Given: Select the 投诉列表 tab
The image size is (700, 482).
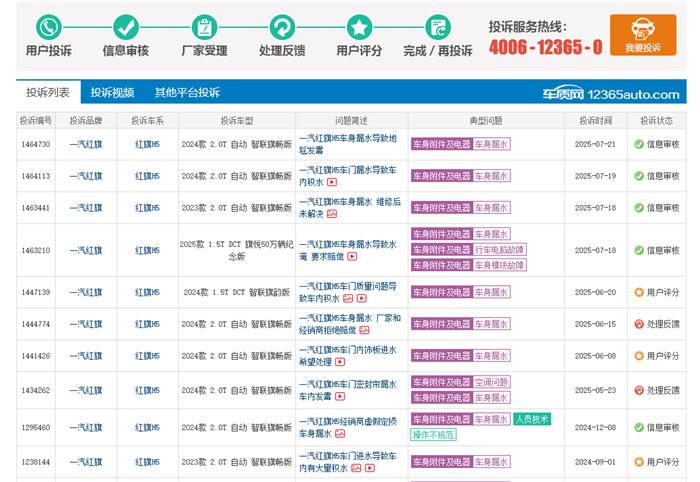Looking at the screenshot, I should tap(48, 92).
